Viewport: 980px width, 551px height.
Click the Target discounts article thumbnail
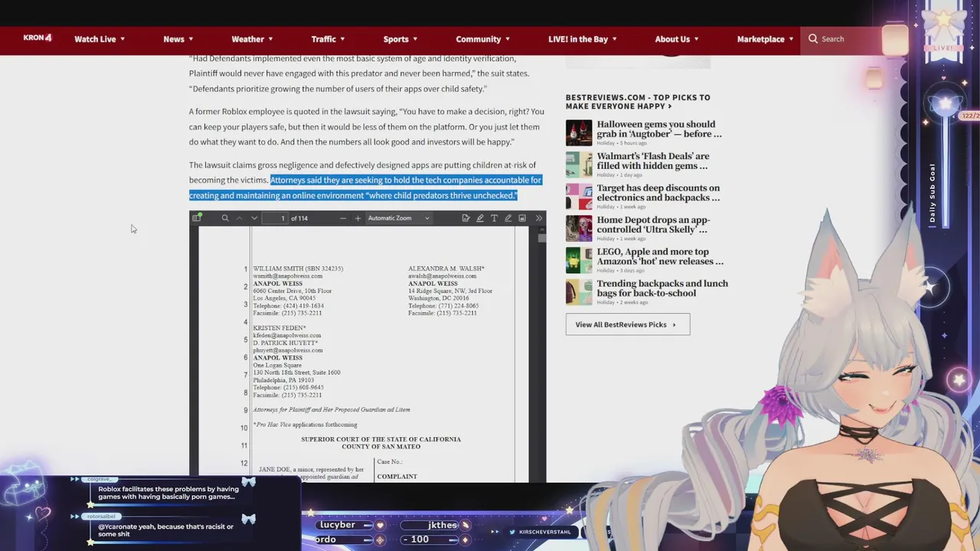(579, 197)
